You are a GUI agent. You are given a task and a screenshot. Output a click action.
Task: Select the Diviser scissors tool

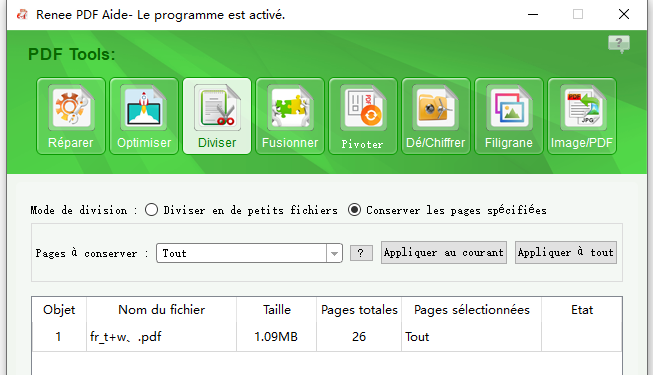tap(217, 116)
